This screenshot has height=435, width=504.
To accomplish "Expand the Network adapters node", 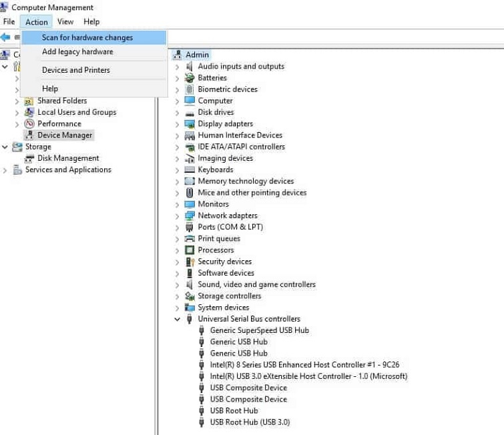I will point(177,216).
